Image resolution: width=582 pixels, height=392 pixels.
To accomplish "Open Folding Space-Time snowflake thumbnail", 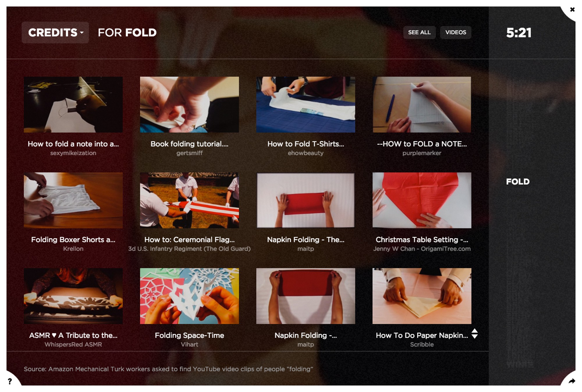I will [189, 296].
